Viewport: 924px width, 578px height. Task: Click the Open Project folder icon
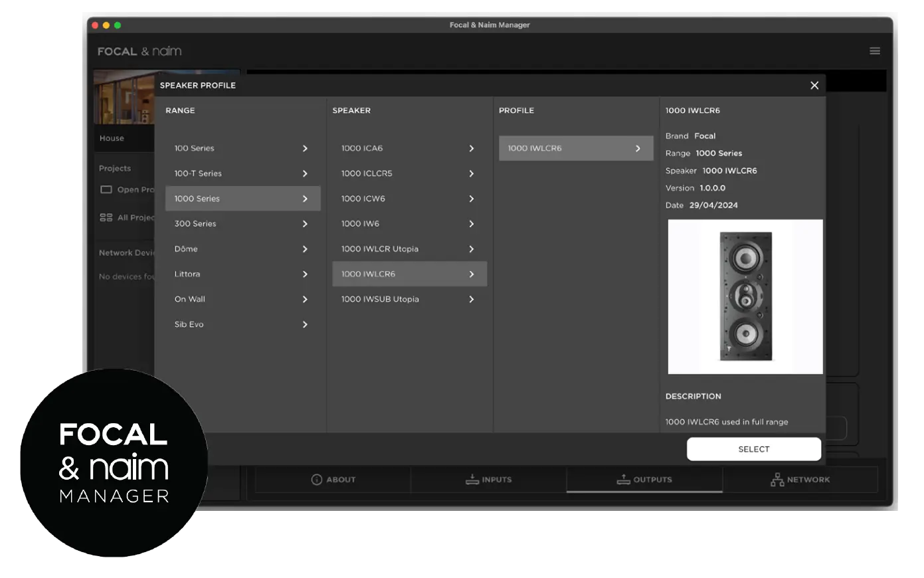[106, 189]
